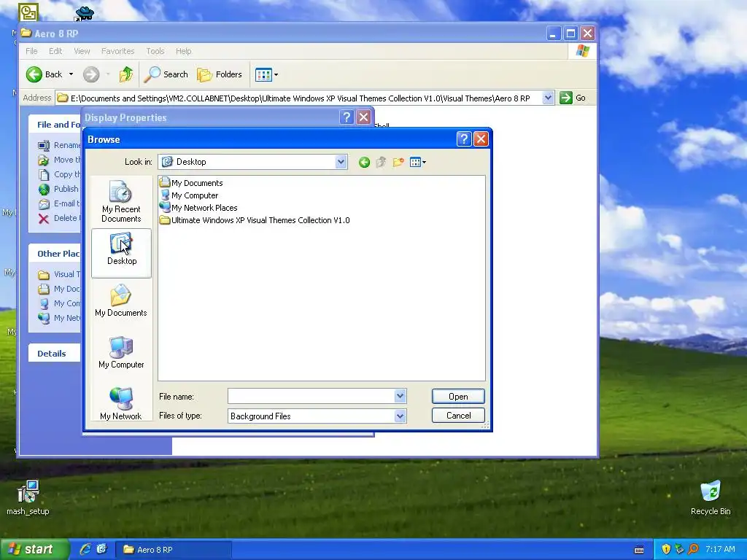Click magnifier tray icon
The image size is (747, 560).
[693, 550]
